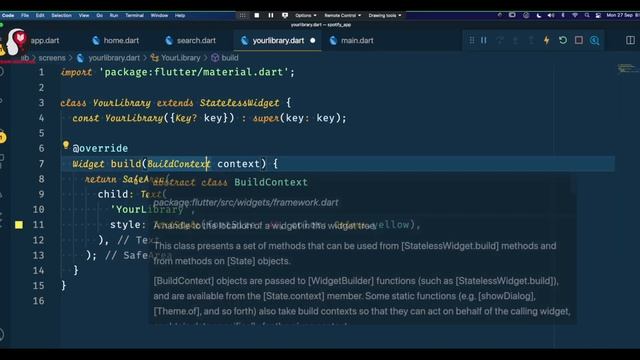Click debug Step Over icon

pos(500,40)
